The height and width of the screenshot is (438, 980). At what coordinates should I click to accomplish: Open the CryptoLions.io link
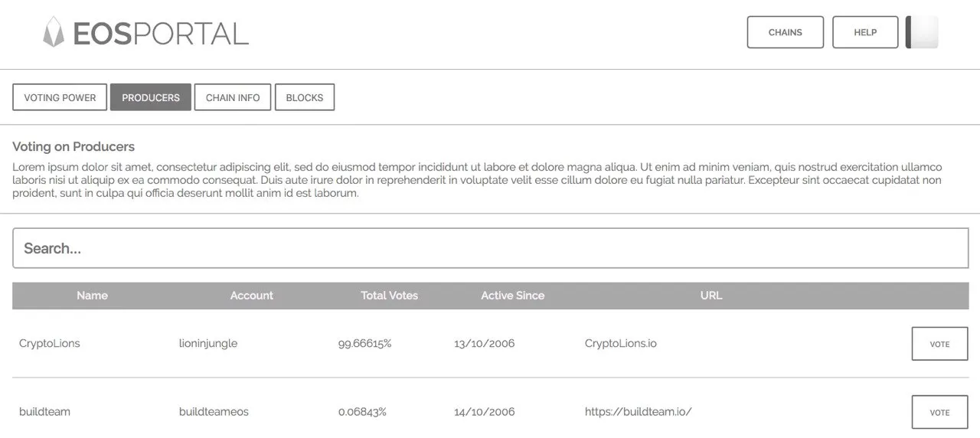pyautogui.click(x=621, y=343)
